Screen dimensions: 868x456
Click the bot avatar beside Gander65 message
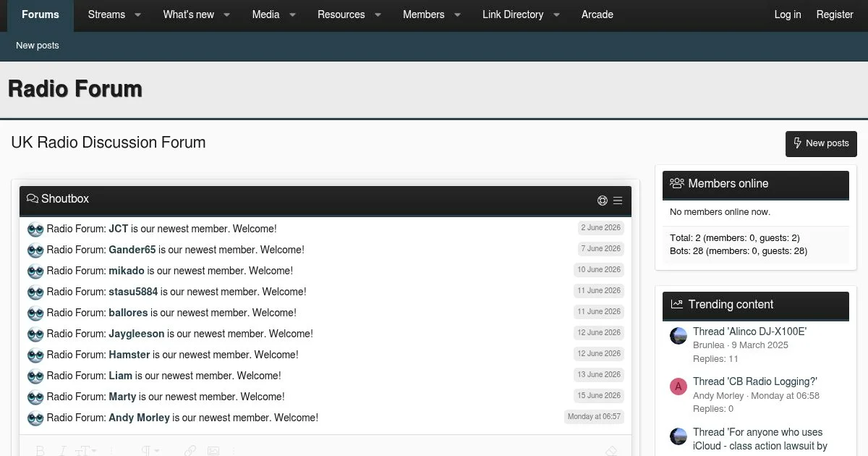click(x=35, y=250)
